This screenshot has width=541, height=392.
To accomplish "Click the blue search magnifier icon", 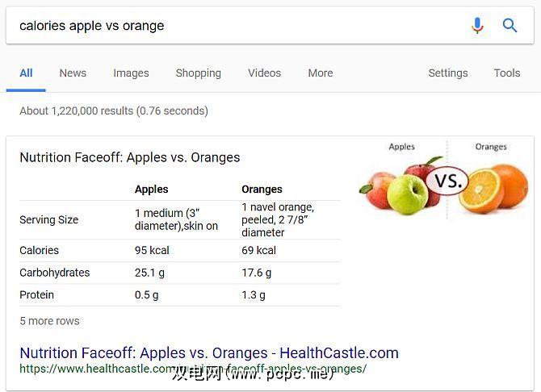I will coord(510,26).
